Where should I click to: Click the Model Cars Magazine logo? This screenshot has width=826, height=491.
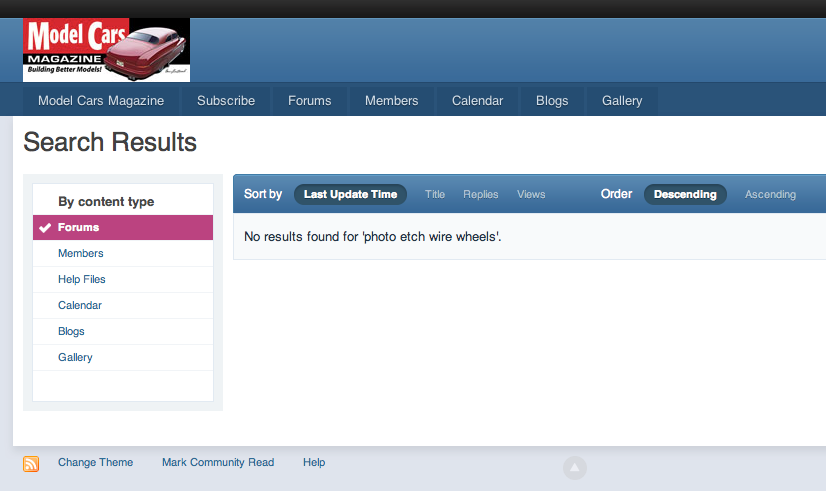tap(106, 50)
